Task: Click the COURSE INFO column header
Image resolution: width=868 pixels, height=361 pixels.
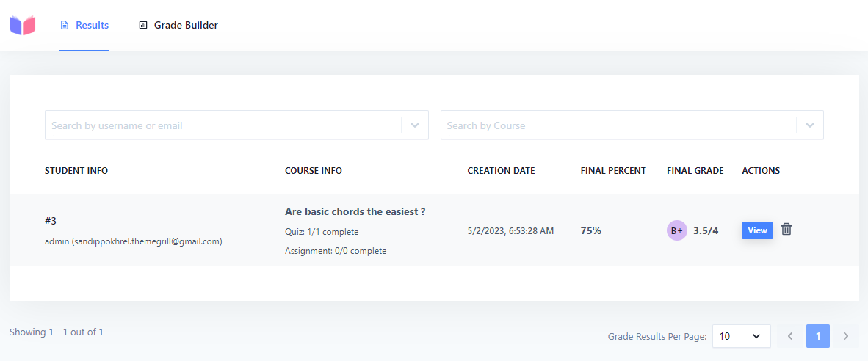Action: point(314,171)
